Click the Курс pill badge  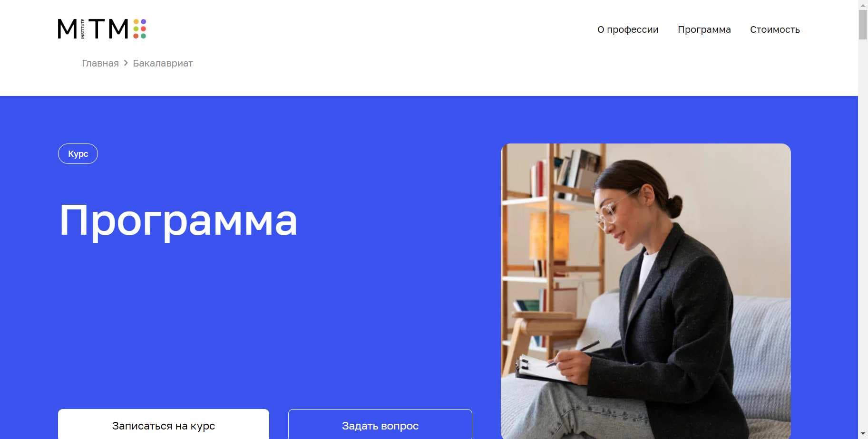(x=78, y=153)
